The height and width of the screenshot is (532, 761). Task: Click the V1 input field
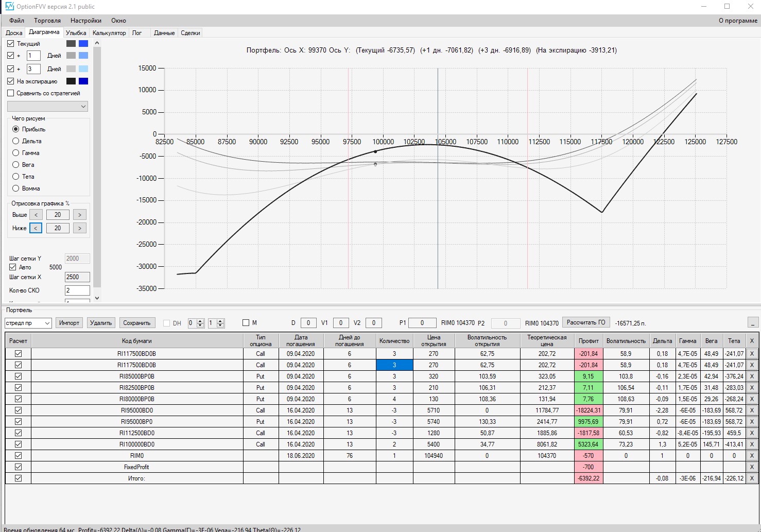(x=341, y=323)
